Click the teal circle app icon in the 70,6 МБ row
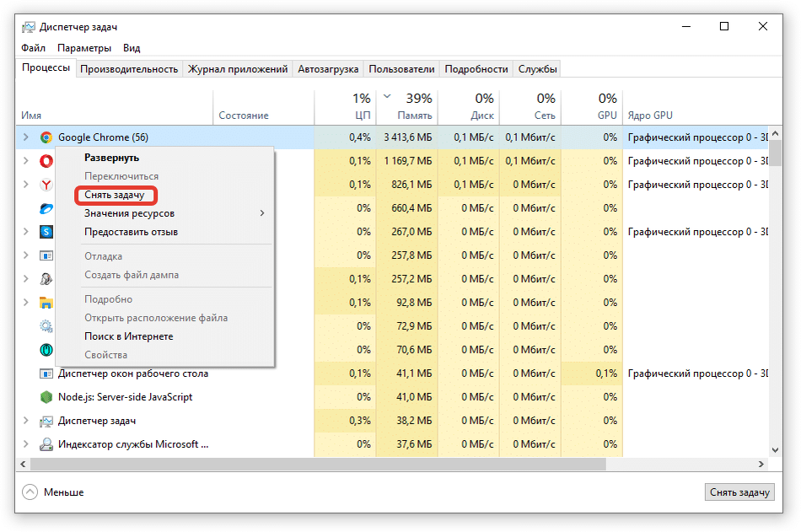 [x=46, y=350]
